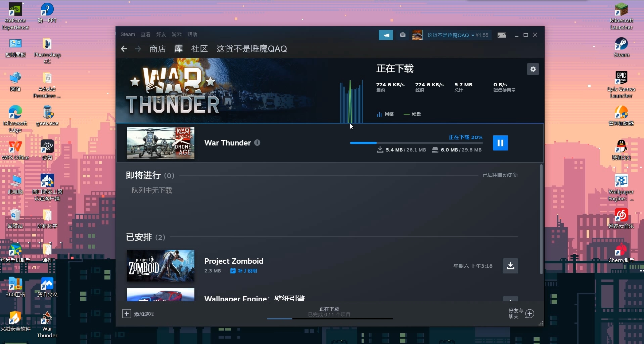Start Project Zomboid download now
The width and height of the screenshot is (644, 344).
point(510,266)
